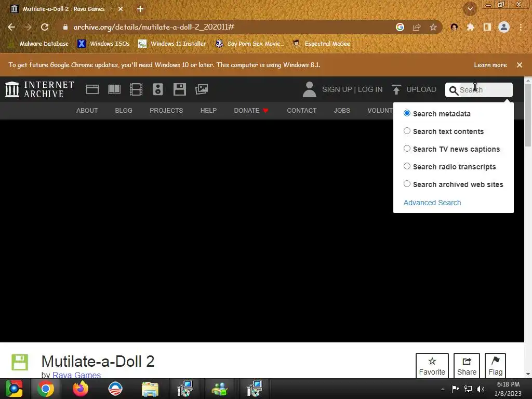The width and height of the screenshot is (532, 399).
Task: Click the Advanced Search link
Action: (432, 203)
